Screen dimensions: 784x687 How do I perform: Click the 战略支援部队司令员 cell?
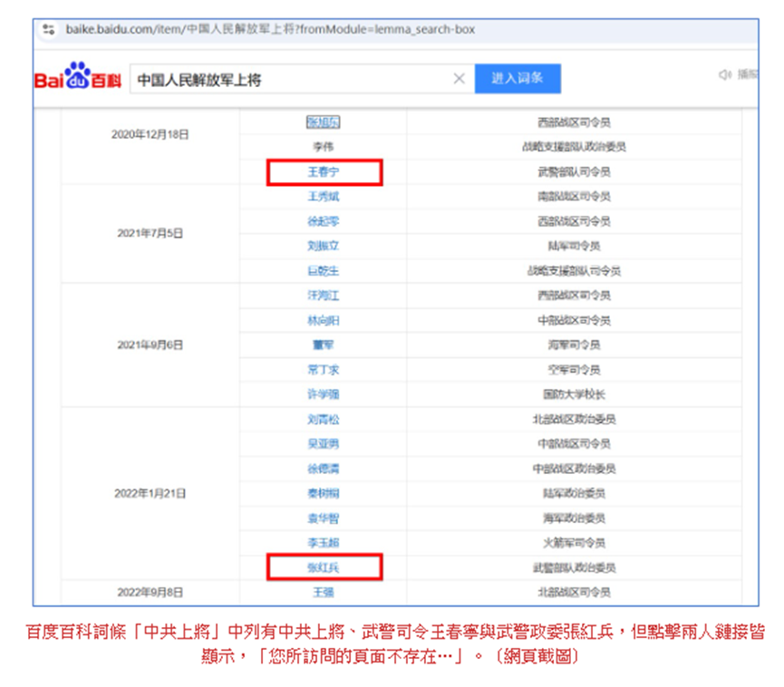point(574,271)
